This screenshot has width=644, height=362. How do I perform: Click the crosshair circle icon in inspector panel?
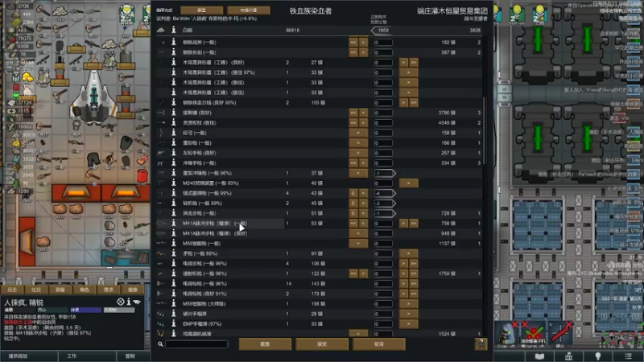[120, 302]
